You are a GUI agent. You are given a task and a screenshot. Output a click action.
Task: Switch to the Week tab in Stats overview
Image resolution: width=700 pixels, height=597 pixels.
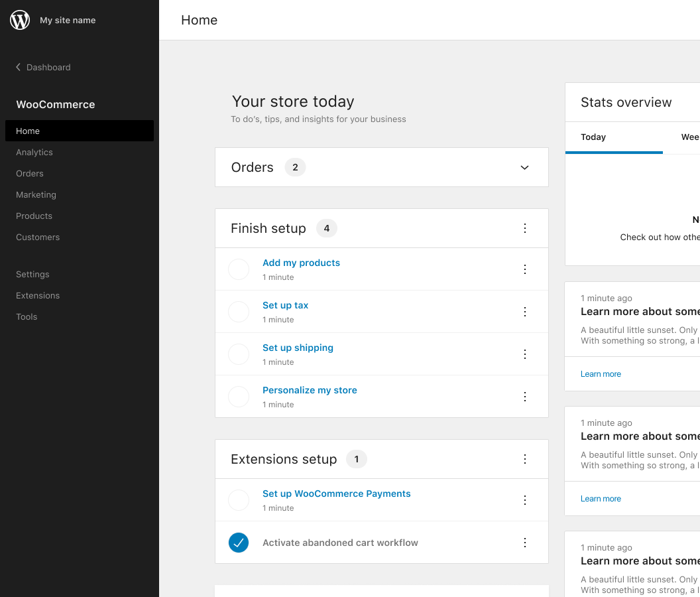(x=689, y=137)
